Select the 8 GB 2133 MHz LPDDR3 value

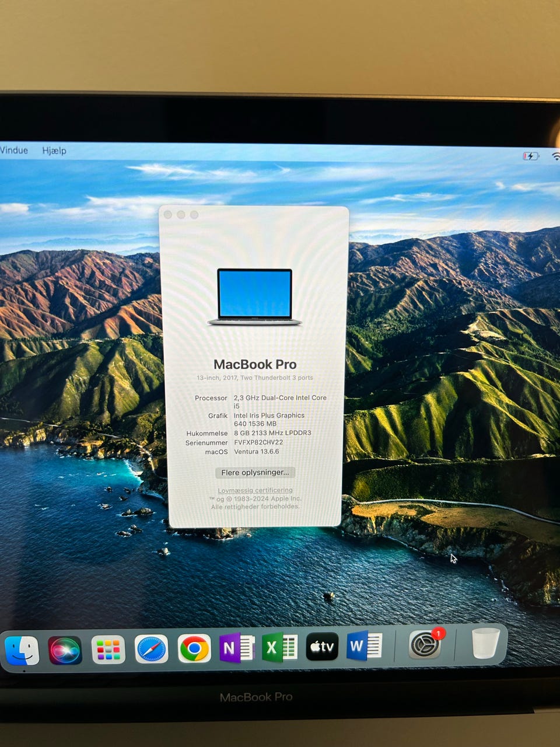pyautogui.click(x=272, y=433)
